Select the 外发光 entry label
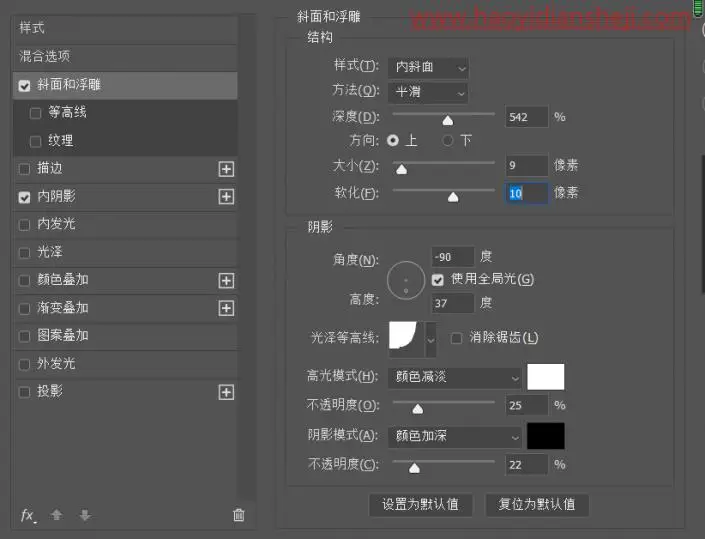 (56, 363)
